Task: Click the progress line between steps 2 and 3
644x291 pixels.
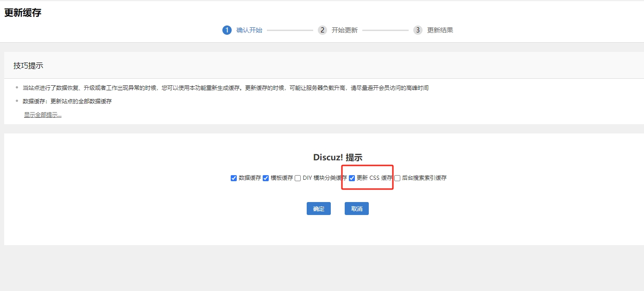Action: (x=385, y=30)
